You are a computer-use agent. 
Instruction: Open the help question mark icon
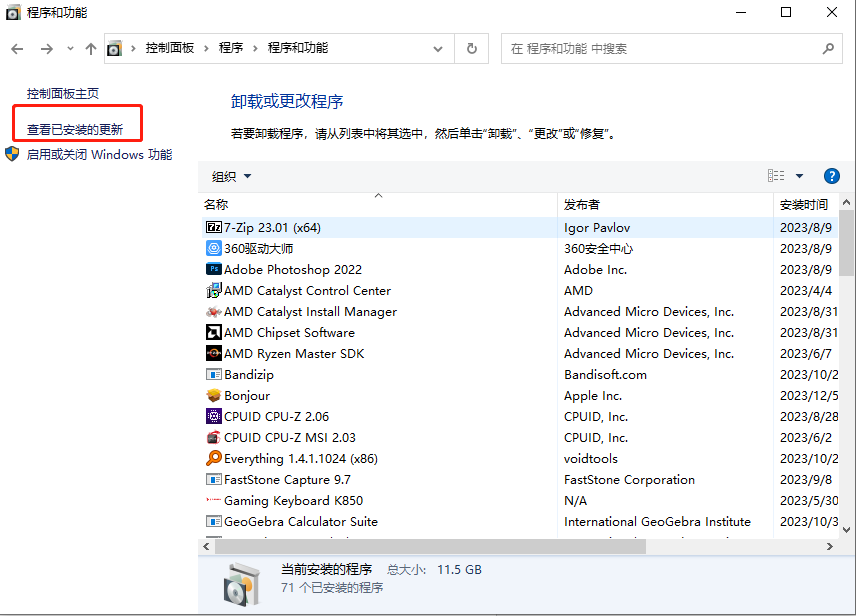pyautogui.click(x=831, y=175)
